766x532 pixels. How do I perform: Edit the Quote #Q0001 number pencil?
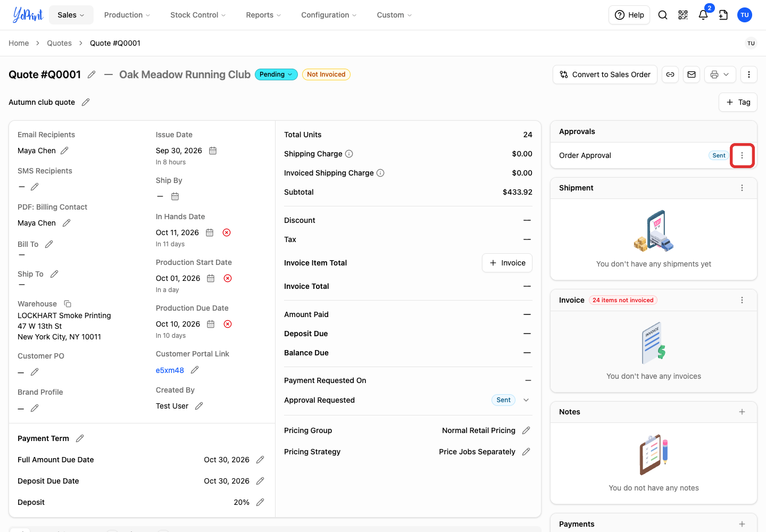tap(91, 74)
